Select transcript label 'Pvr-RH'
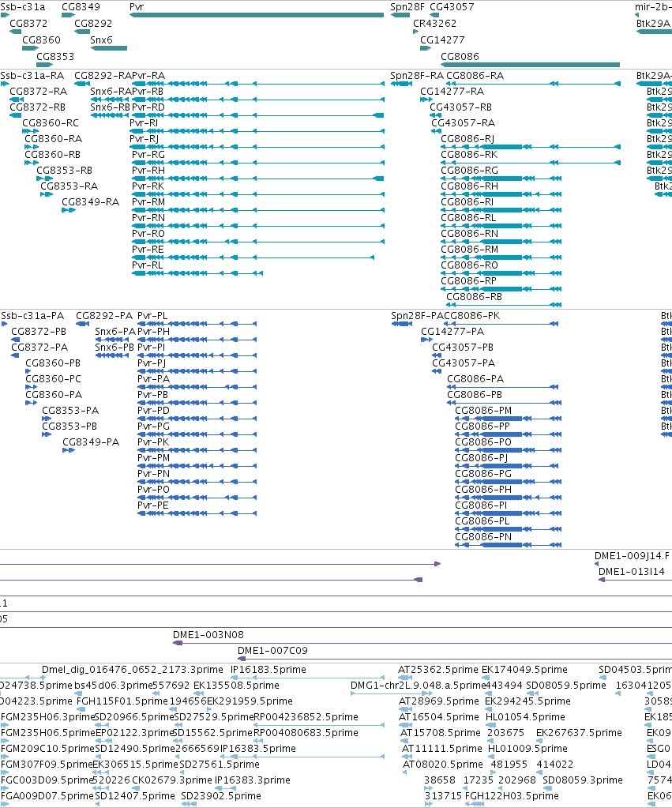The image size is (672, 808). click(148, 171)
